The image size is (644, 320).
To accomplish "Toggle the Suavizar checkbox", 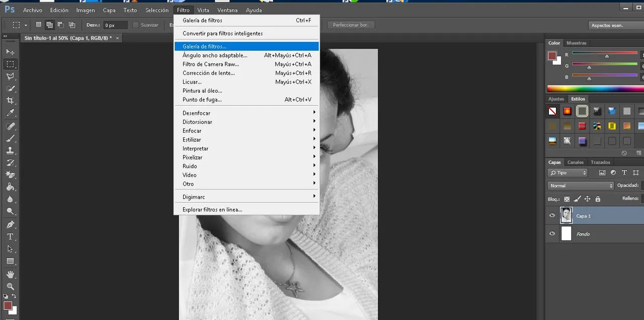I will click(x=136, y=25).
